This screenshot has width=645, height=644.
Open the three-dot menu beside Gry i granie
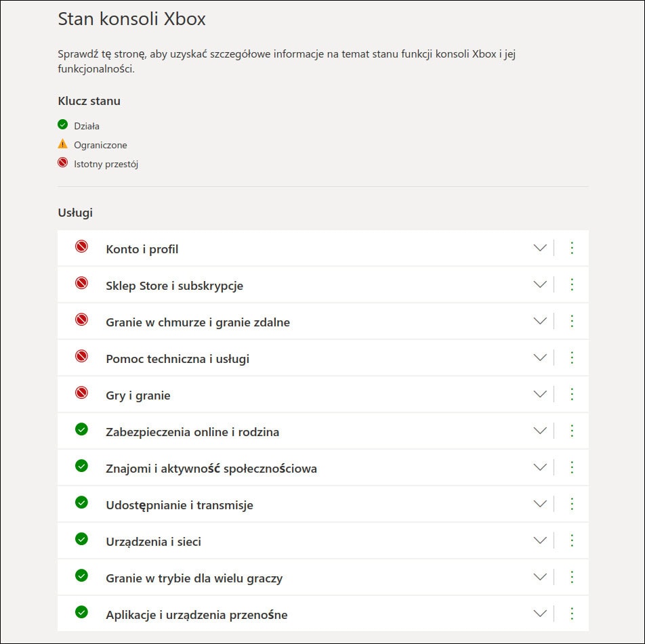point(572,395)
